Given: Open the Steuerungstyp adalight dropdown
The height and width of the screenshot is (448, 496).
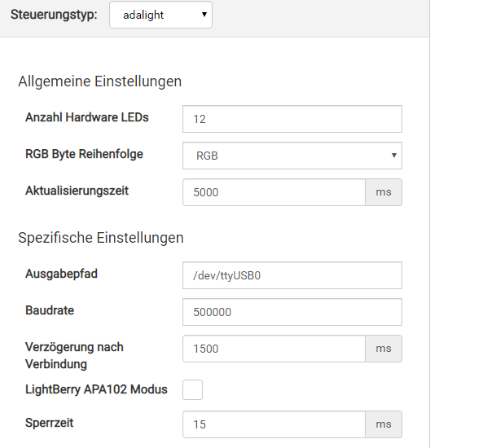Looking at the screenshot, I should point(160,15).
